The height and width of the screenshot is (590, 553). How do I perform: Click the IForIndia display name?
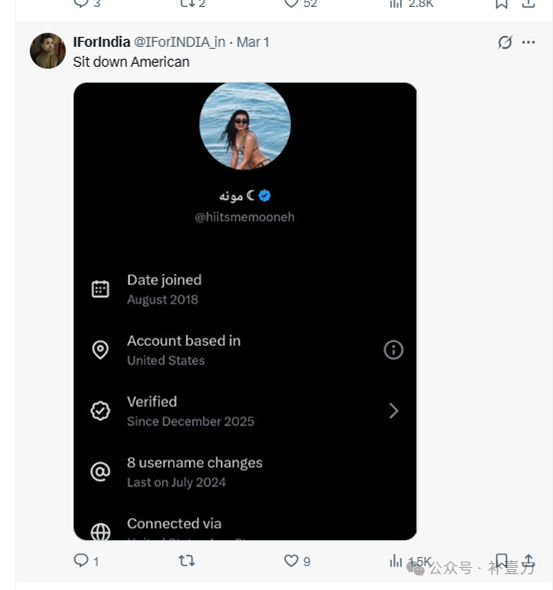[102, 42]
